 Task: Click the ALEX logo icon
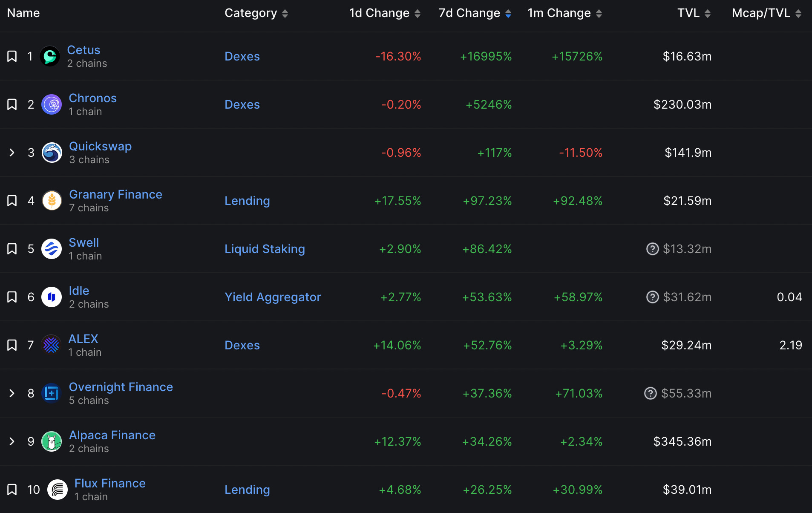coord(51,345)
